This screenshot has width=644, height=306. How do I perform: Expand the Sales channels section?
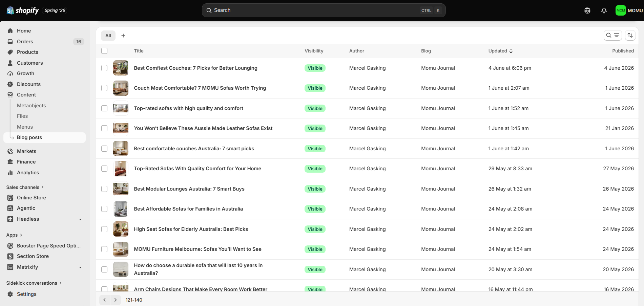pos(25,187)
